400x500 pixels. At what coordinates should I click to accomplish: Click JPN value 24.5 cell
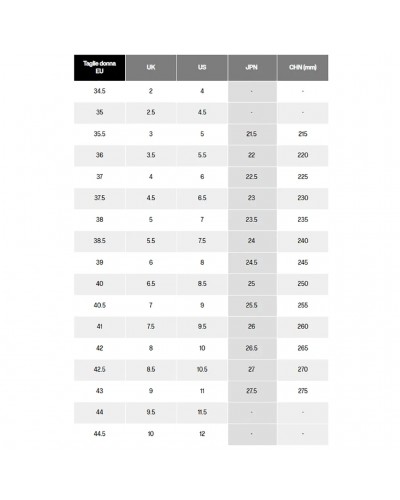click(252, 263)
